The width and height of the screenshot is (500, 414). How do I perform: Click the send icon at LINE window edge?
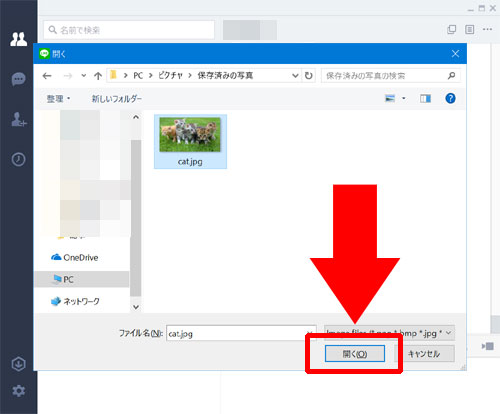click(x=488, y=346)
